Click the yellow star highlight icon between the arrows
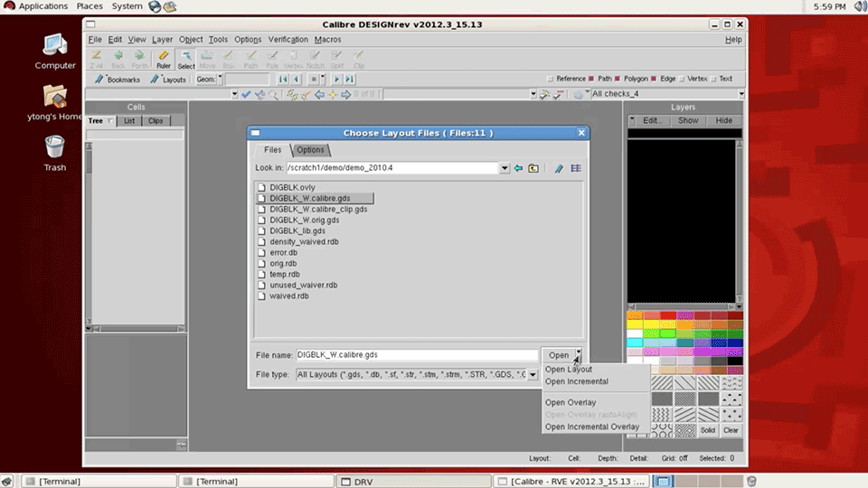868x488 pixels. click(333, 95)
